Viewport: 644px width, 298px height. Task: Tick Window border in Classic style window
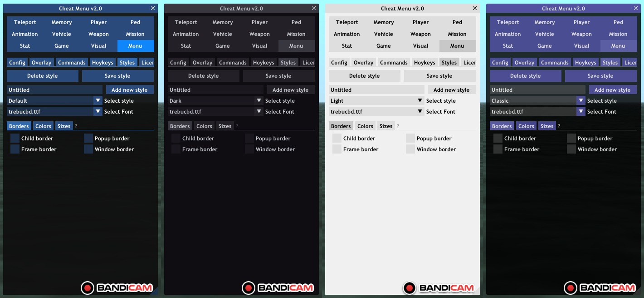pos(571,149)
